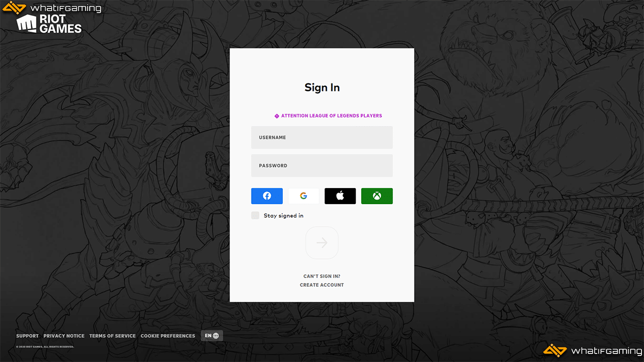Follow the Can't Sign In link

click(322, 277)
